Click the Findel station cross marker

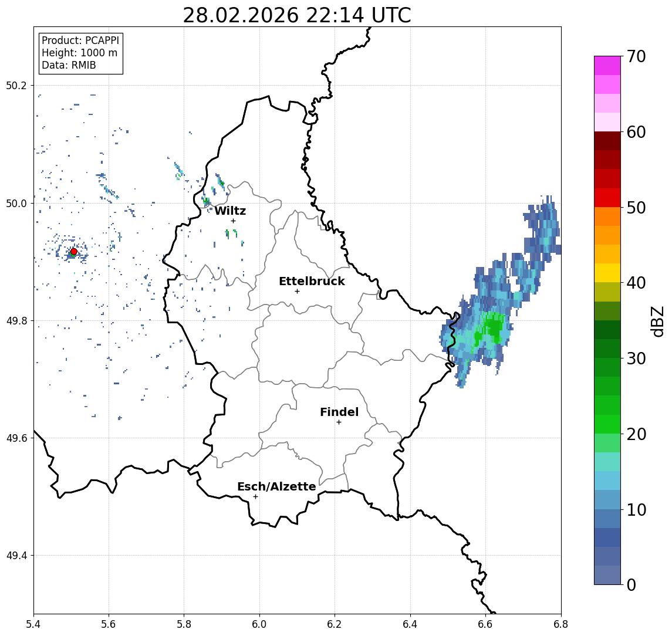coord(339,422)
